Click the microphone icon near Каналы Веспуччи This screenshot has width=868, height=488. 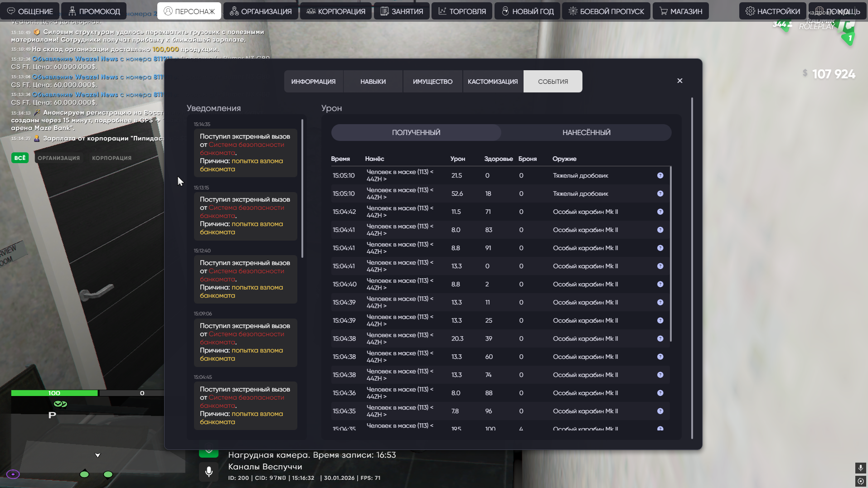pyautogui.click(x=209, y=472)
